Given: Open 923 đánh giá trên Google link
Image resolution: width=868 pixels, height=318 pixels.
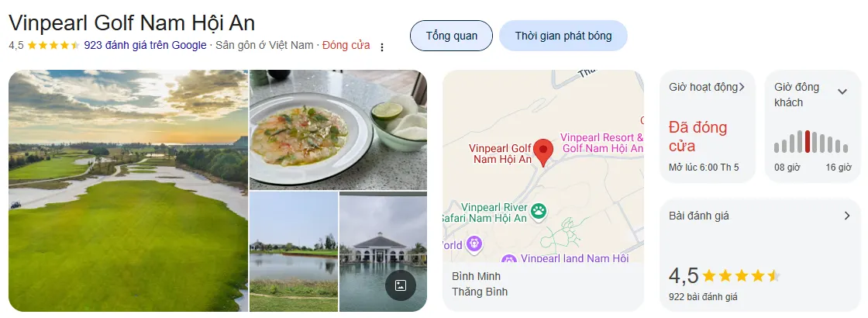Looking at the screenshot, I should 145,46.
